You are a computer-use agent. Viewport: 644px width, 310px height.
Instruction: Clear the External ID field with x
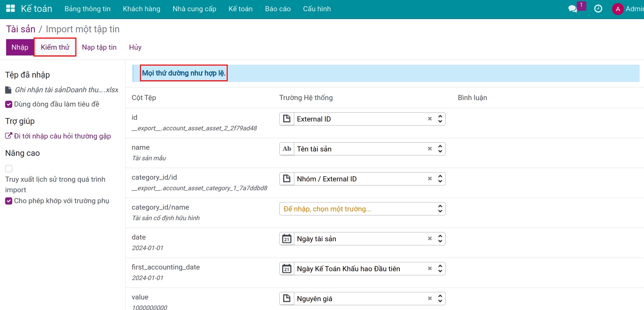(430, 119)
